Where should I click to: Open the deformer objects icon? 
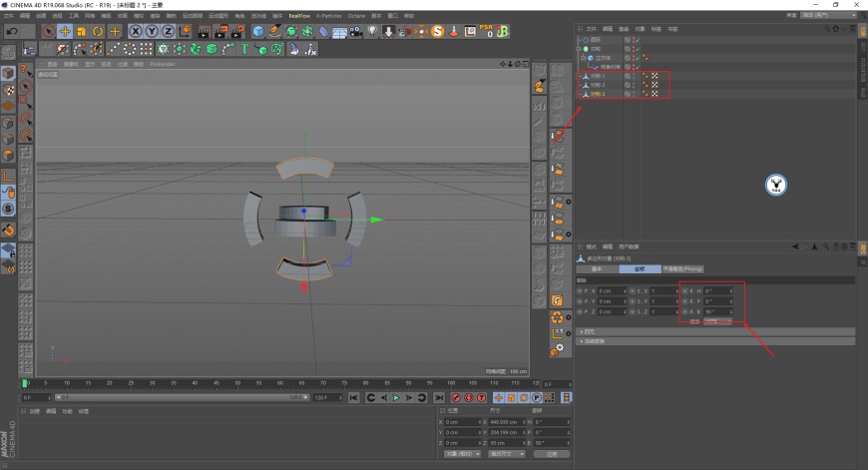(323, 32)
